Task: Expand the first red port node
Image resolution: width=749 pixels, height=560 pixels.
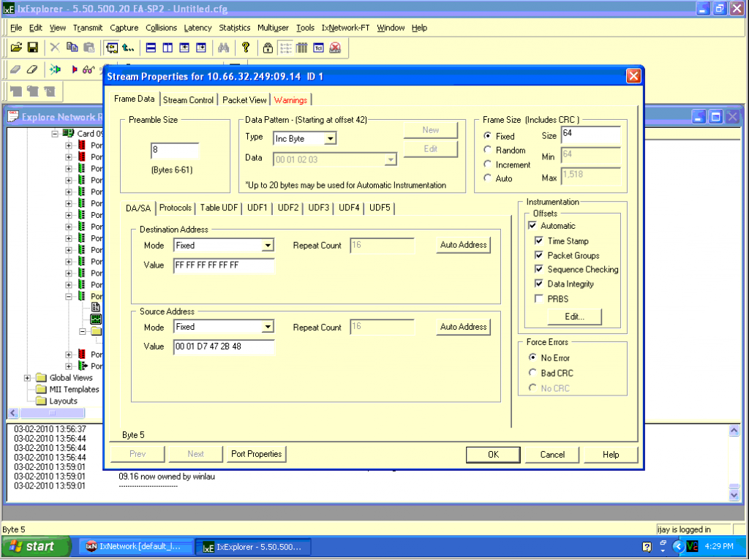Action: (69, 145)
